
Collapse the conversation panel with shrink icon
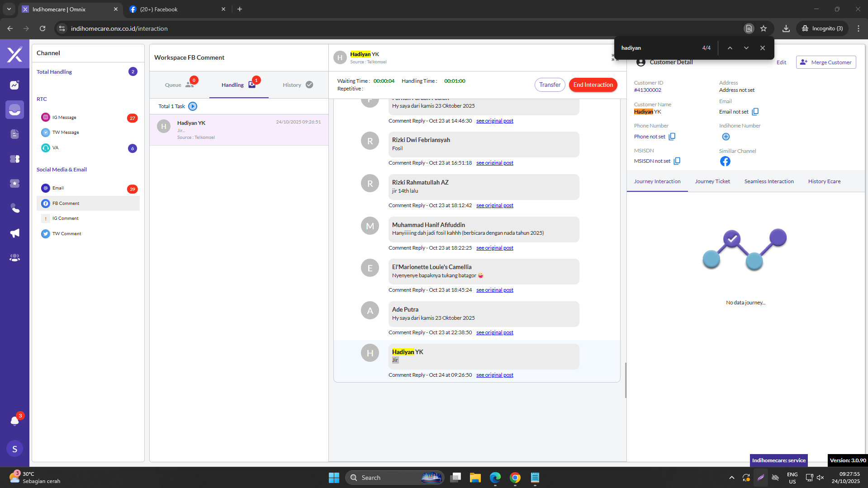(x=614, y=58)
